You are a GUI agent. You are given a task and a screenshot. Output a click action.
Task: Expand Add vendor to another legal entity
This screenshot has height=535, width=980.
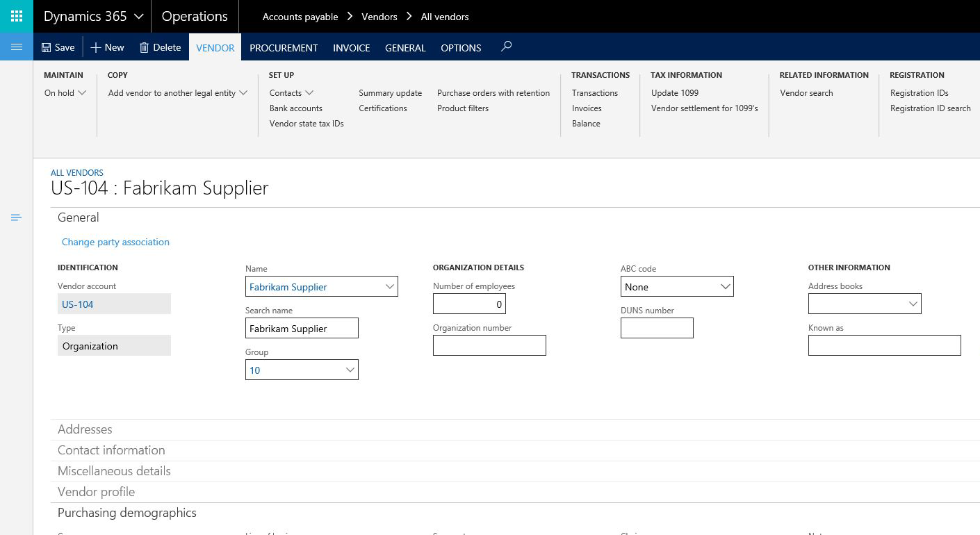click(178, 92)
